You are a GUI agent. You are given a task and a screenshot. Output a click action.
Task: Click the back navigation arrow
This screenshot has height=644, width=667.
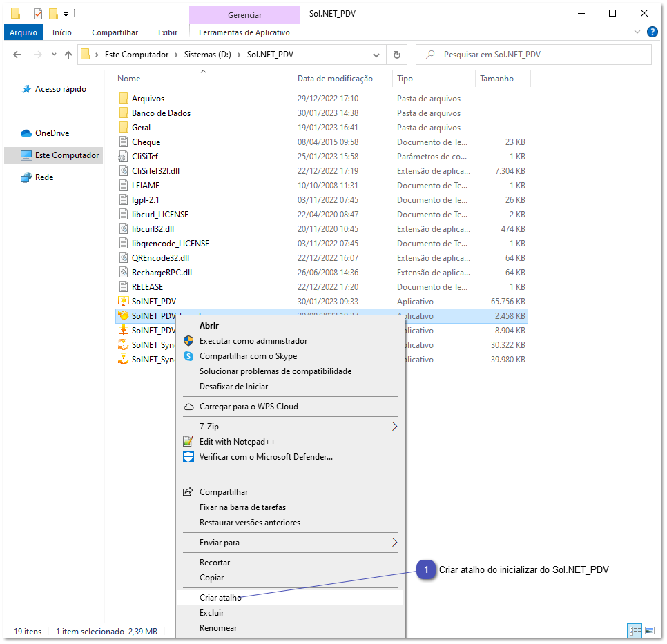pyautogui.click(x=17, y=55)
